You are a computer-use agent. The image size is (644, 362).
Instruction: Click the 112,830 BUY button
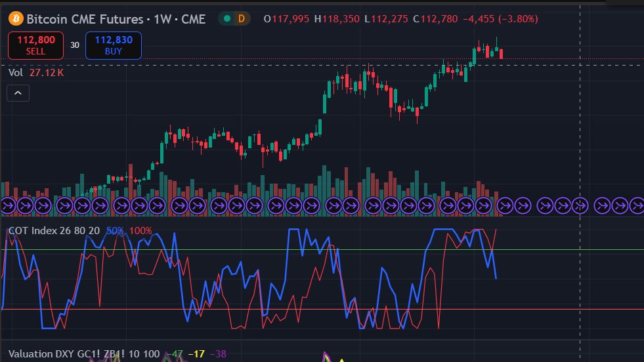tap(114, 45)
